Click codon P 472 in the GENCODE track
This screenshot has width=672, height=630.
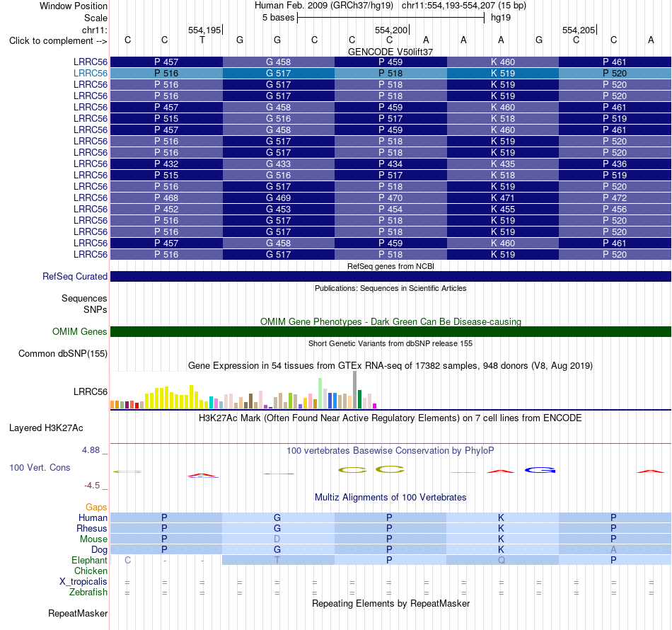click(x=615, y=197)
